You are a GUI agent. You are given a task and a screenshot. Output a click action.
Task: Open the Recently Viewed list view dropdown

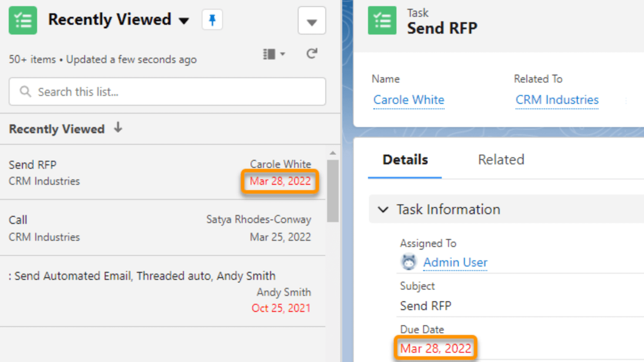184,21
